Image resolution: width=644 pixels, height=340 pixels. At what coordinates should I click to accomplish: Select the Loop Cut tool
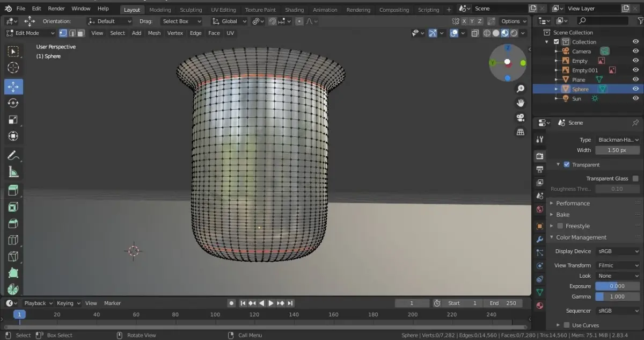(x=13, y=240)
